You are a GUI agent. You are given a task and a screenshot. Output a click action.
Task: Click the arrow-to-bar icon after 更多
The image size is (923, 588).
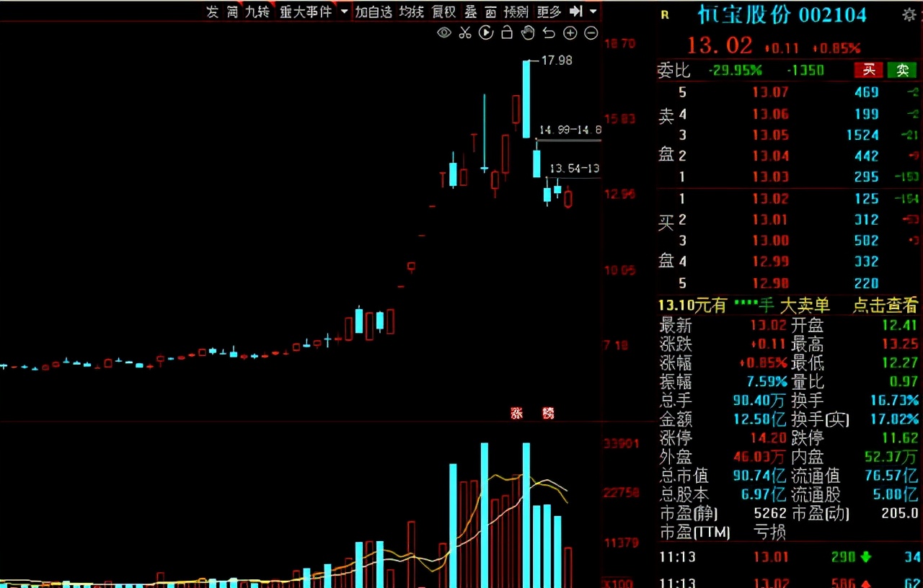576,12
